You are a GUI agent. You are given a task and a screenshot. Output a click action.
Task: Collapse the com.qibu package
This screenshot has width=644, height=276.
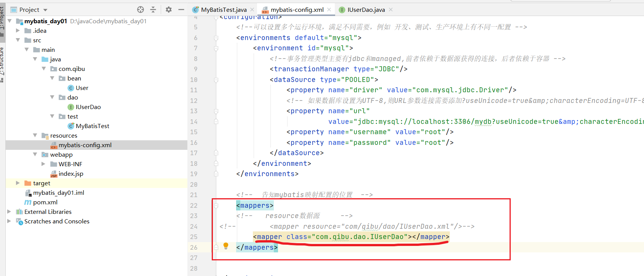(44, 69)
